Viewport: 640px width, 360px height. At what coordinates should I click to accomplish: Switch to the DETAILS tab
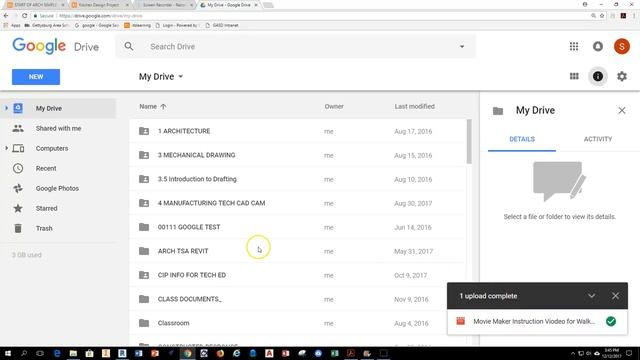point(522,139)
